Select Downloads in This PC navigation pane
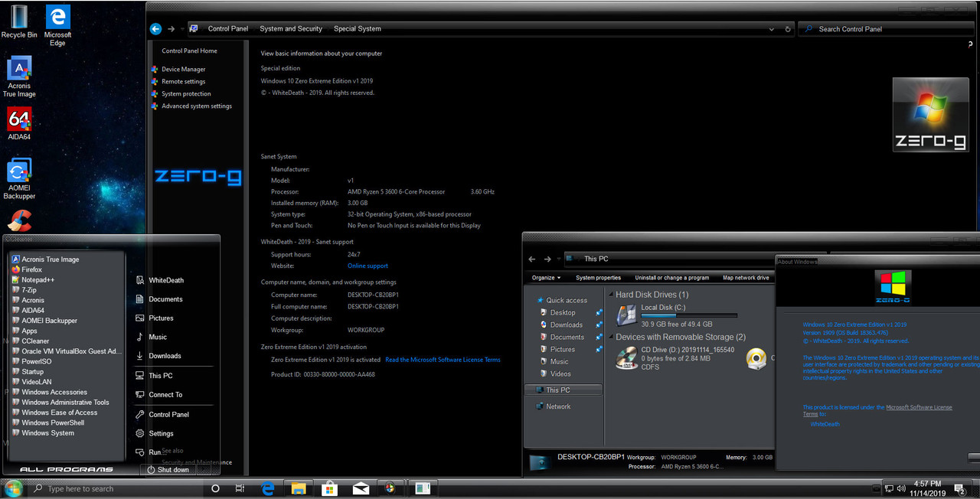 [566, 325]
